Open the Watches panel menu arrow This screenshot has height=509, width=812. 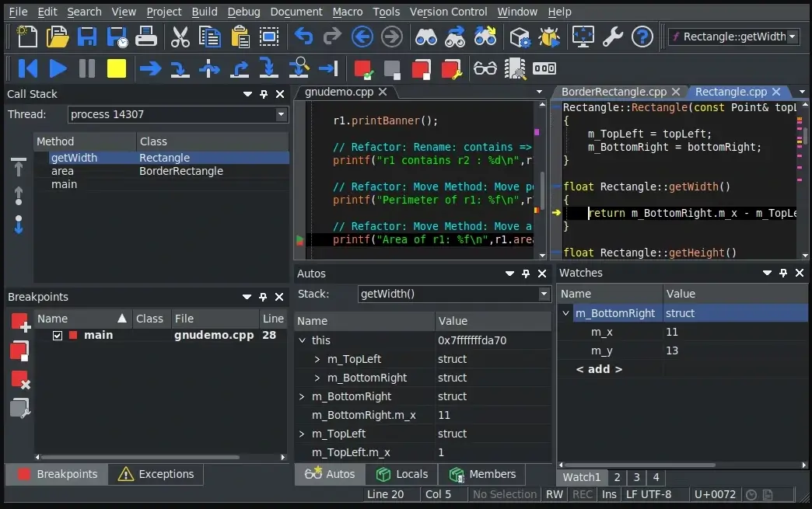(767, 273)
